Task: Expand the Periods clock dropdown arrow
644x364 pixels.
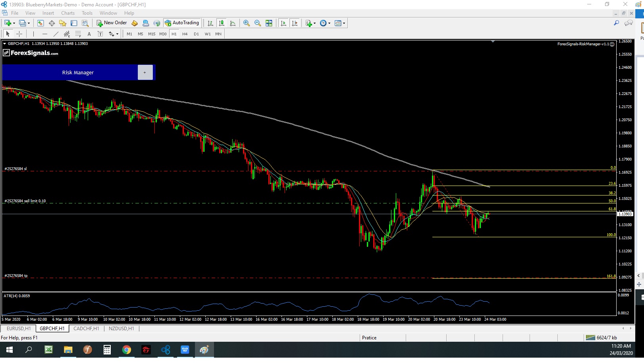Action: [329, 23]
